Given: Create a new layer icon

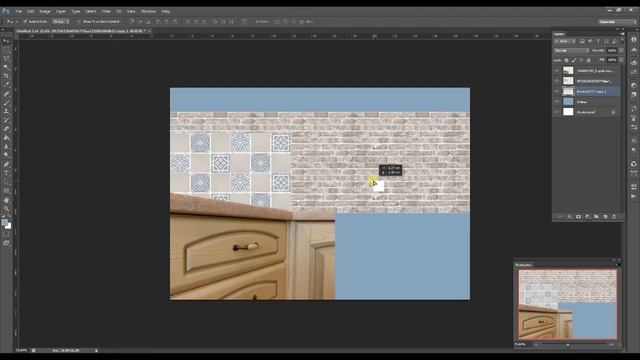Looking at the screenshot, I should pos(605,217).
